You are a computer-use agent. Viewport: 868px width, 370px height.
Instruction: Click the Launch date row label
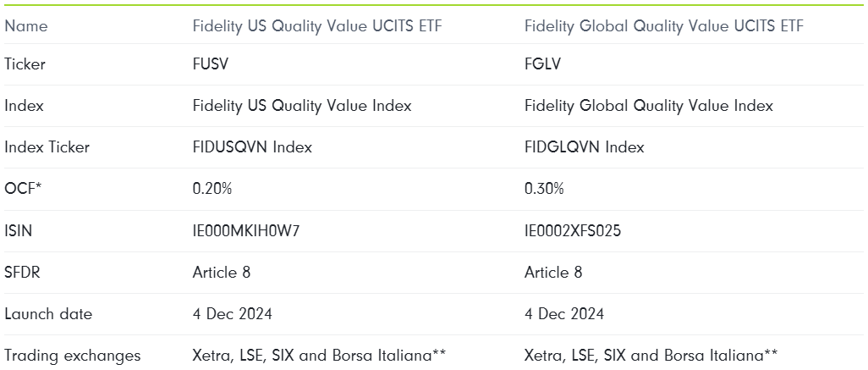48,314
